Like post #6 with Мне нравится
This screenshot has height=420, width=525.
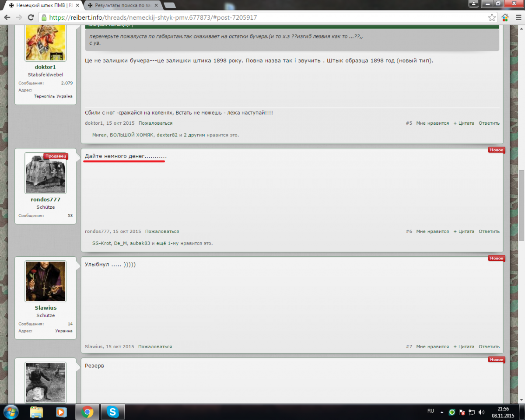point(432,231)
